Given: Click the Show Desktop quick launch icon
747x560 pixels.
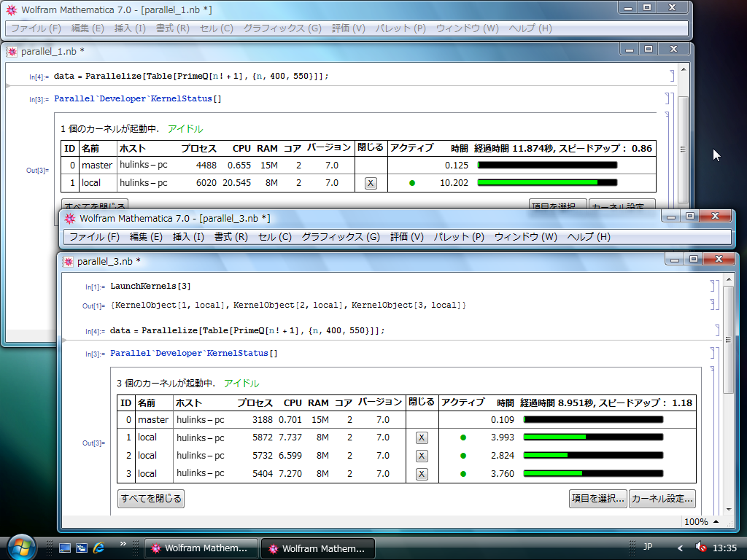Looking at the screenshot, I should coord(65,548).
